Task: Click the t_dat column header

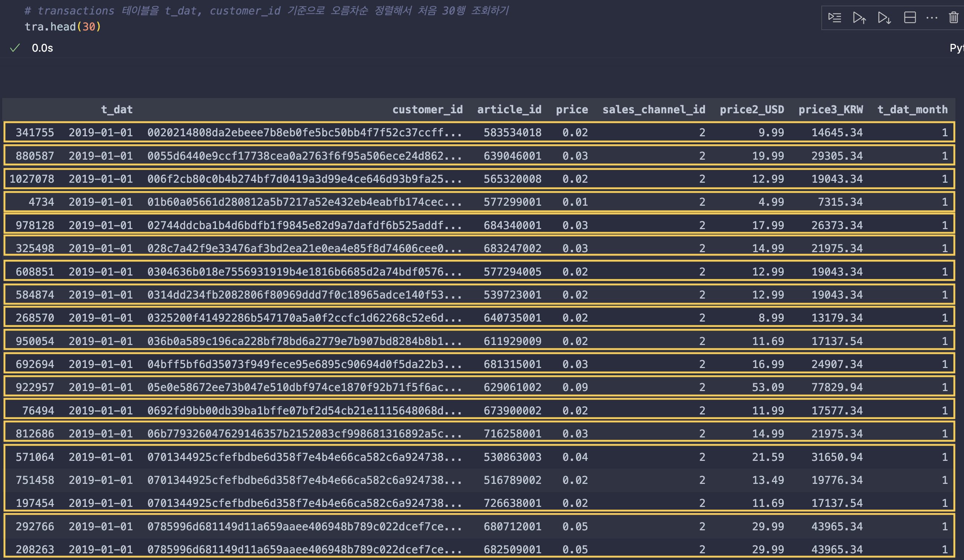Action: pyautogui.click(x=117, y=110)
